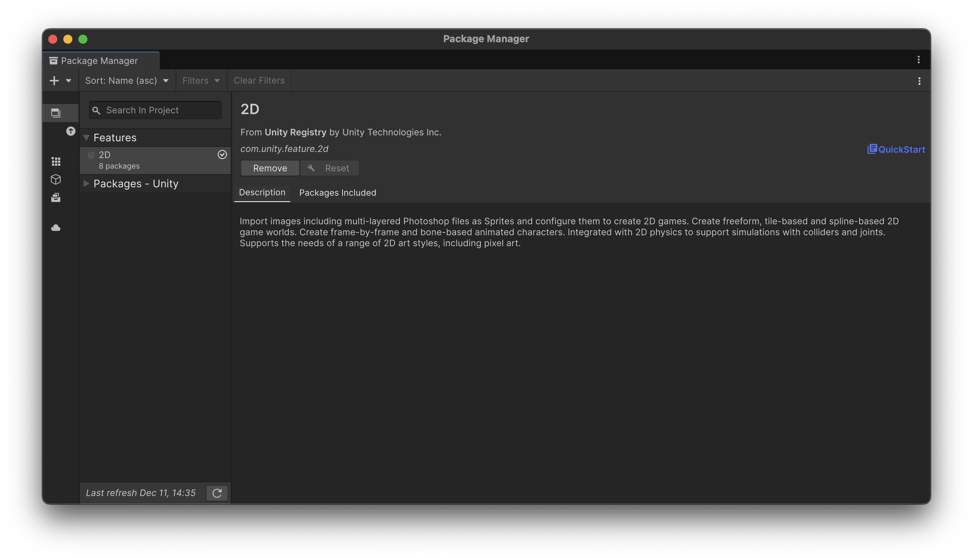Open the Unity Registry grid icon
Viewport: 973px width, 560px height.
click(56, 162)
